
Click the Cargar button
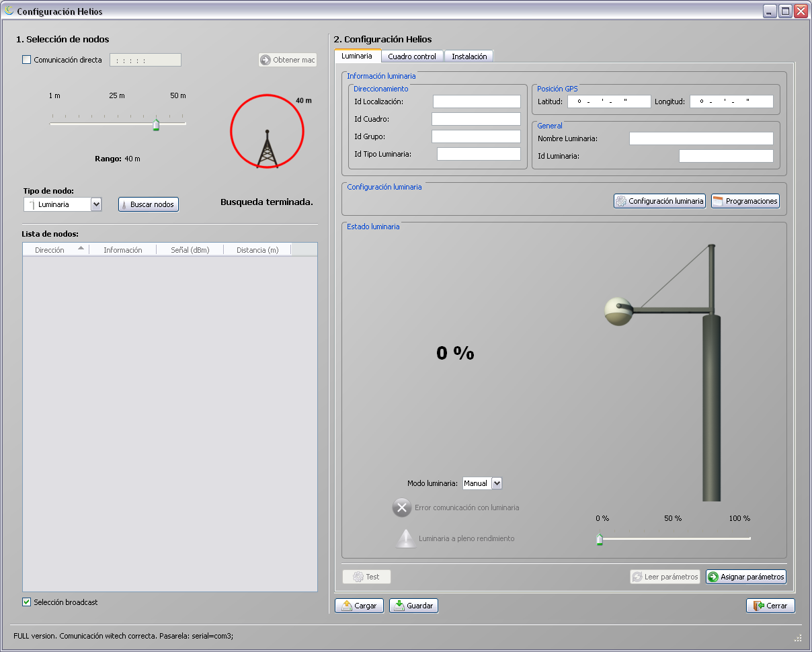pyautogui.click(x=360, y=606)
